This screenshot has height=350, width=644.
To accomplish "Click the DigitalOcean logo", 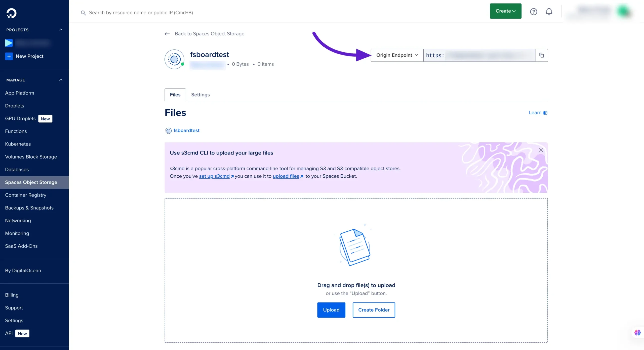I will pos(11,13).
